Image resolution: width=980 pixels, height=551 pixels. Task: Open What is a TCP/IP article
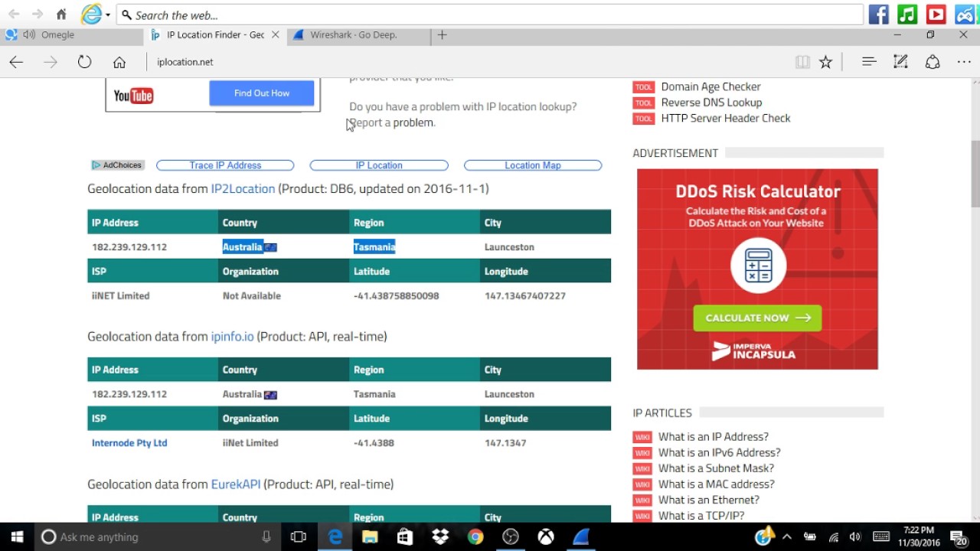[x=701, y=516]
